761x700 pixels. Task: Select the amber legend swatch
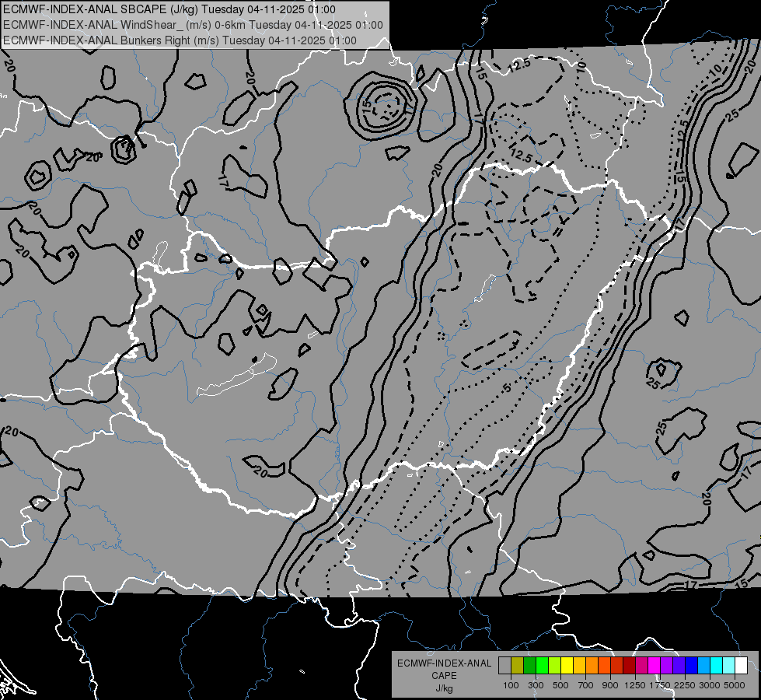click(579, 665)
